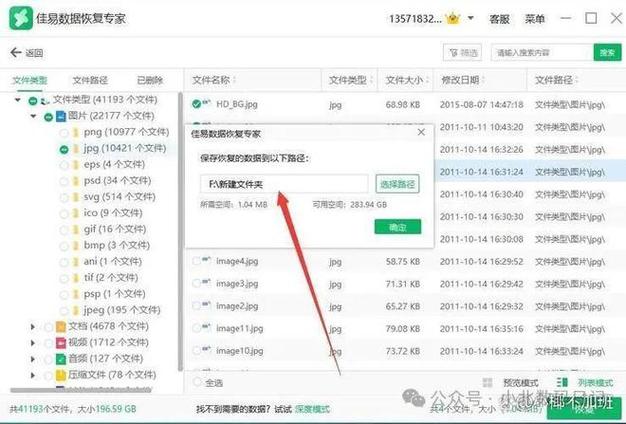Click the F:\新建文件夹 path field
Viewport: 626px width, 424px height.
pyautogui.click(x=284, y=184)
